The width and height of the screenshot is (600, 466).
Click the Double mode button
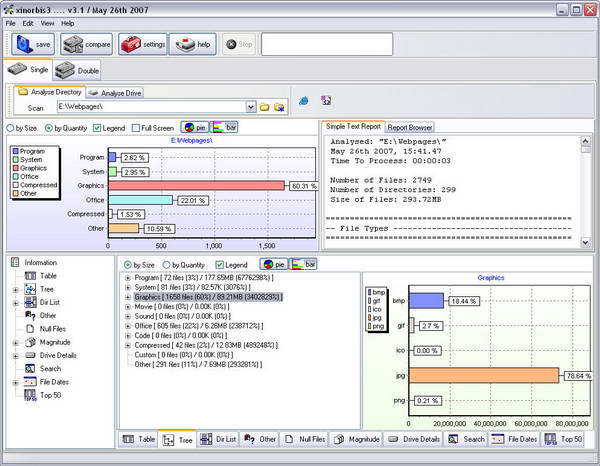(78, 70)
